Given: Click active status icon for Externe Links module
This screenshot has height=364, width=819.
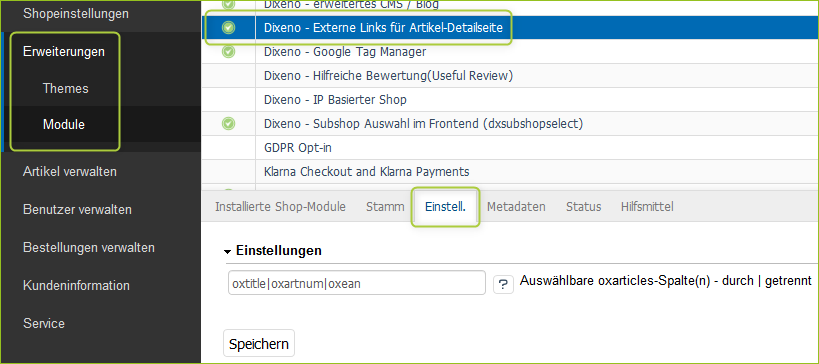Looking at the screenshot, I should 228,28.
